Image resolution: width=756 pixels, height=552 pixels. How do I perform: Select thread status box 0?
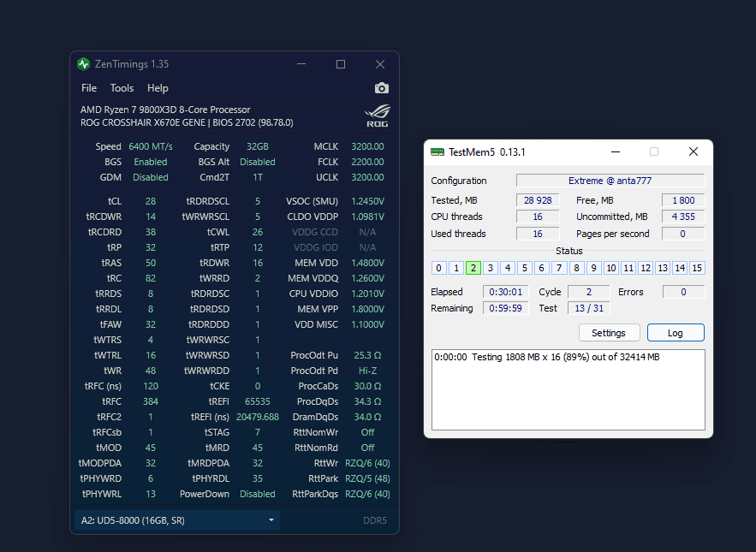tap(438, 268)
